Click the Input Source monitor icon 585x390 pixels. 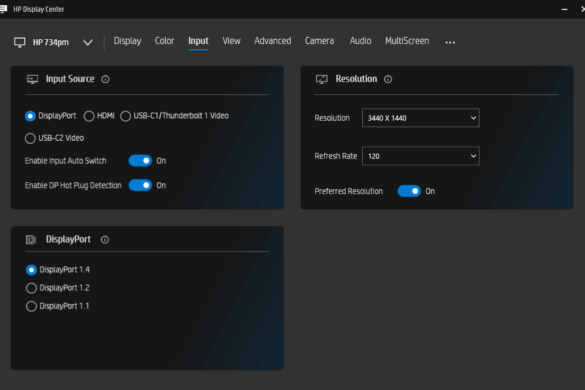click(x=32, y=79)
